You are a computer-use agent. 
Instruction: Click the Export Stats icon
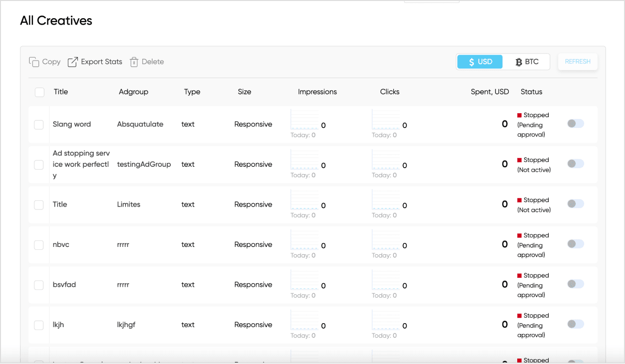(73, 62)
